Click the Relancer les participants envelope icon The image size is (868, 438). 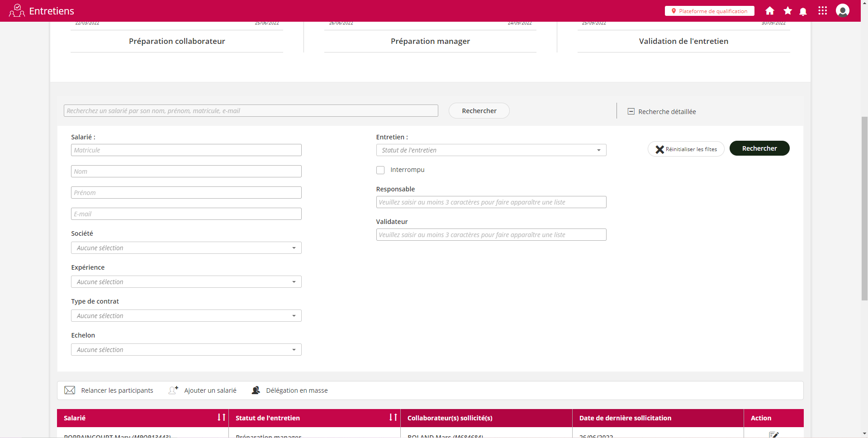click(70, 390)
